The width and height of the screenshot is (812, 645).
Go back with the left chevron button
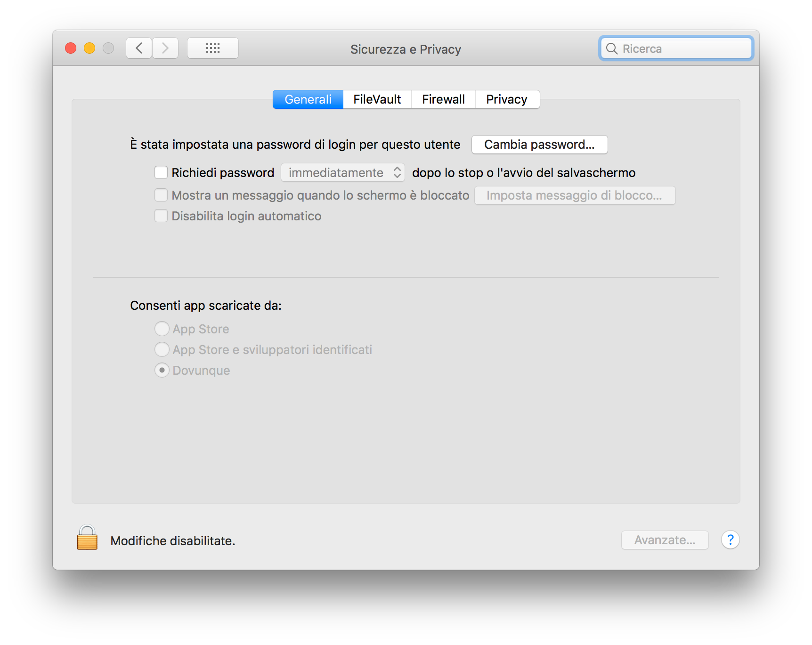[139, 48]
